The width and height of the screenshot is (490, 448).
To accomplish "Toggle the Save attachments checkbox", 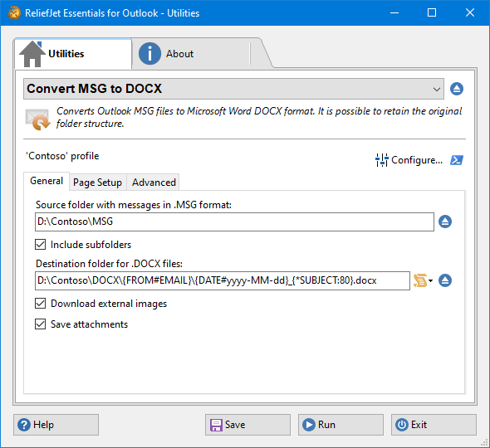I will click(x=41, y=324).
